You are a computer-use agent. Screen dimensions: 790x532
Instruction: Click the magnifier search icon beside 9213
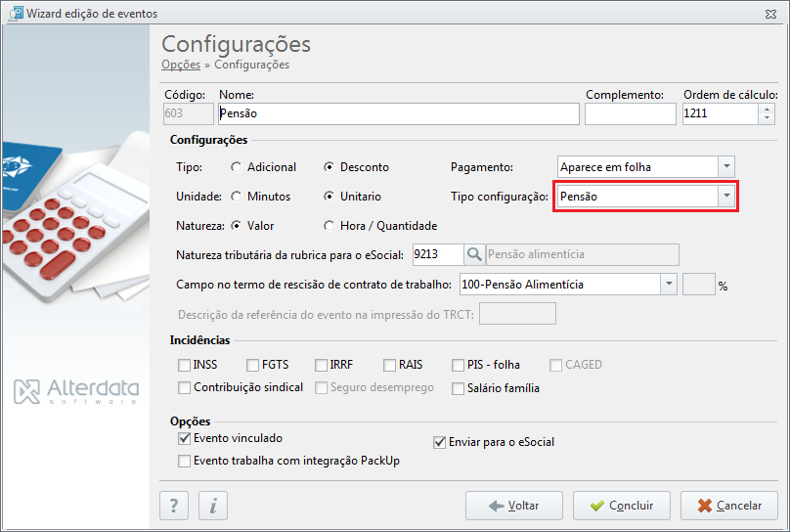click(474, 254)
